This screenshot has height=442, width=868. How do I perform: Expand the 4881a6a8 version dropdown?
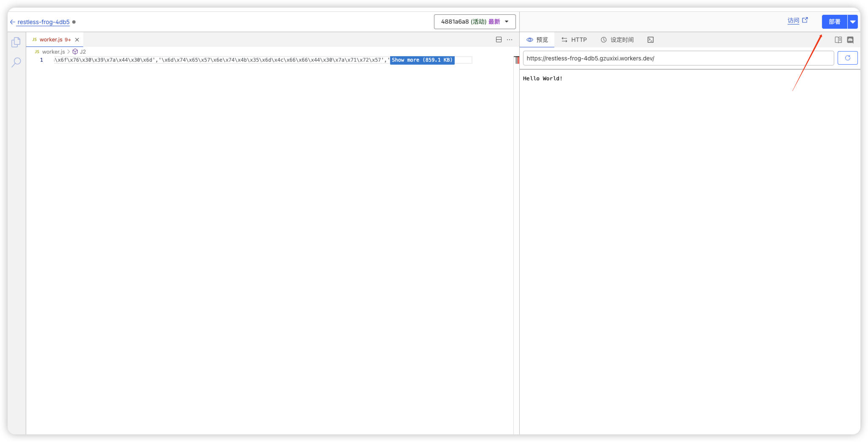pyautogui.click(x=475, y=22)
